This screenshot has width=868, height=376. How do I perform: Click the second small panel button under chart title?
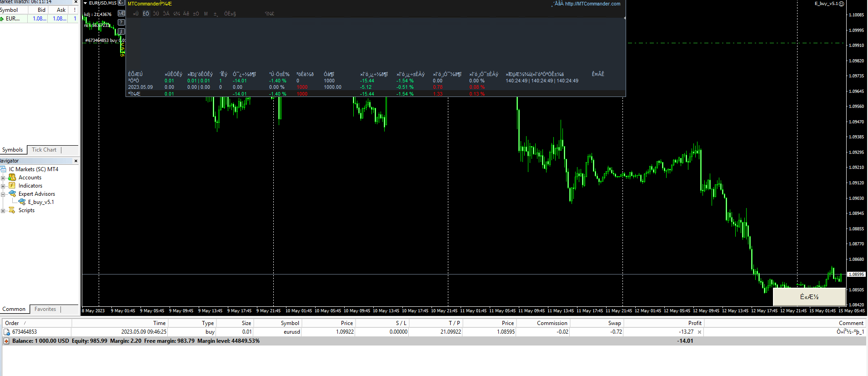click(121, 13)
